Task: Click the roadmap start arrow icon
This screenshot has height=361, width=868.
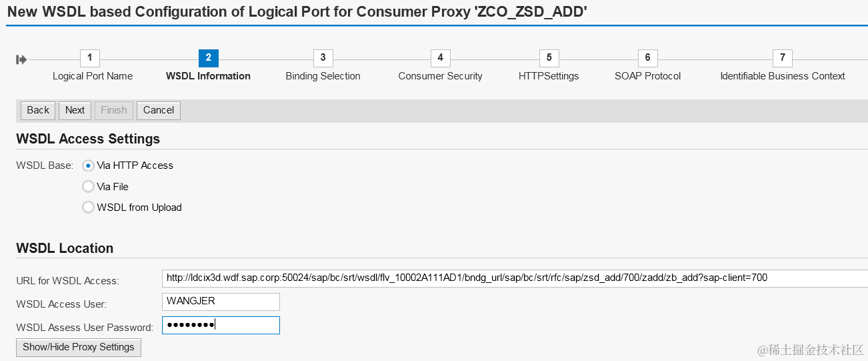Action: coord(21,59)
